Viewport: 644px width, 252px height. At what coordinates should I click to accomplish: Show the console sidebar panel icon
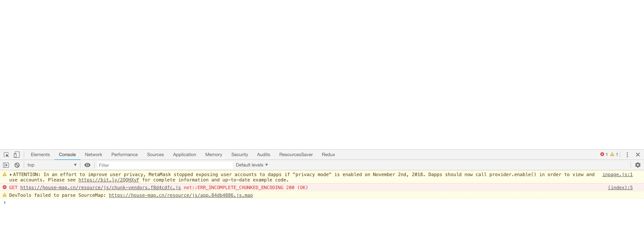pos(6,165)
